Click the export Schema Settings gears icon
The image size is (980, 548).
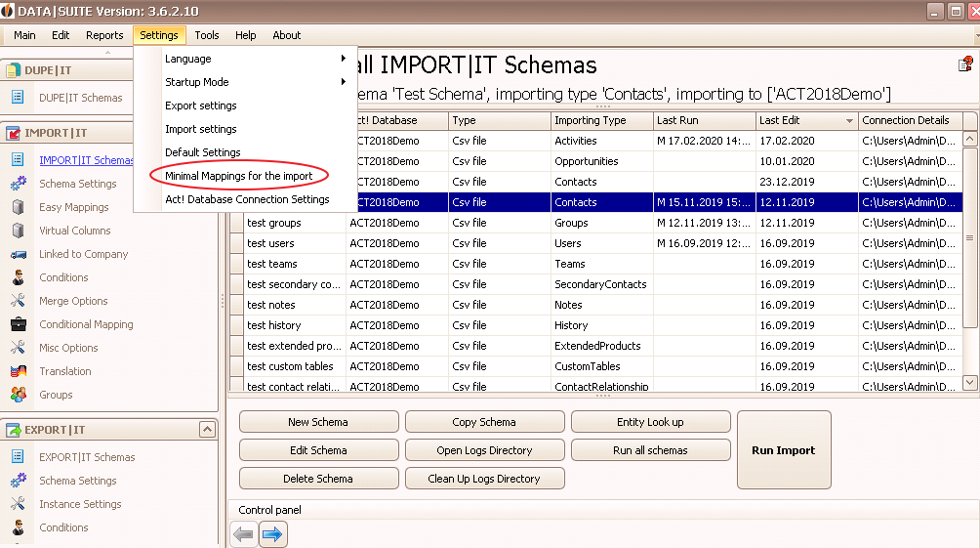[x=19, y=481]
